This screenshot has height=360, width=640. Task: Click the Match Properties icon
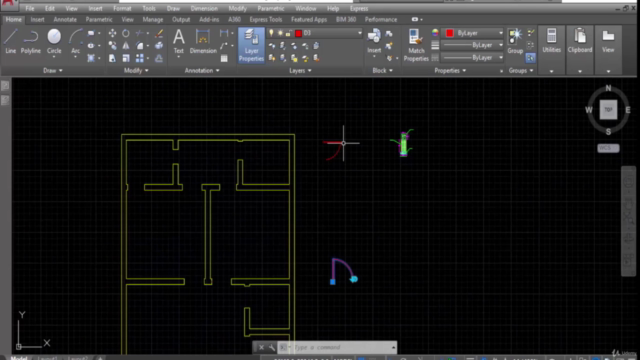tap(416, 45)
